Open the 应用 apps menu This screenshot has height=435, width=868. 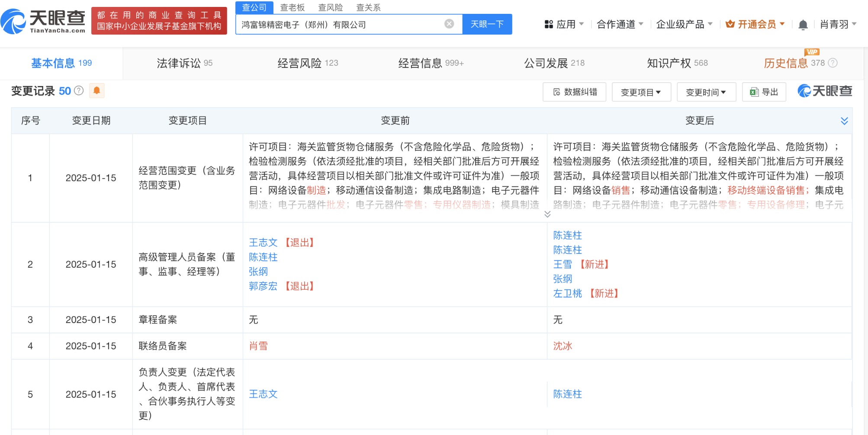(x=564, y=24)
